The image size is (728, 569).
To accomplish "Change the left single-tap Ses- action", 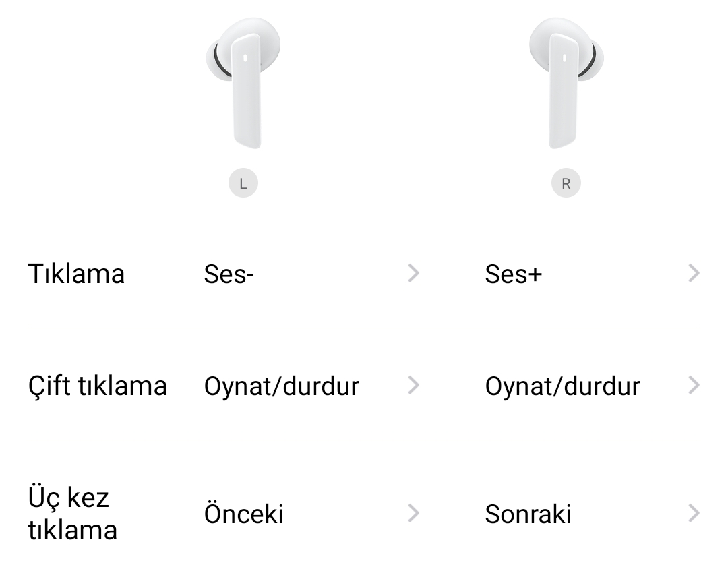I will pyautogui.click(x=229, y=274).
